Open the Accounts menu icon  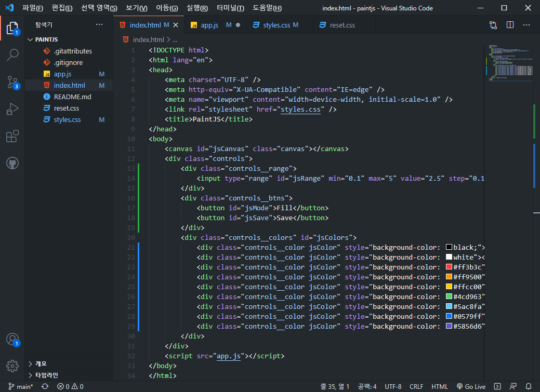point(12,340)
